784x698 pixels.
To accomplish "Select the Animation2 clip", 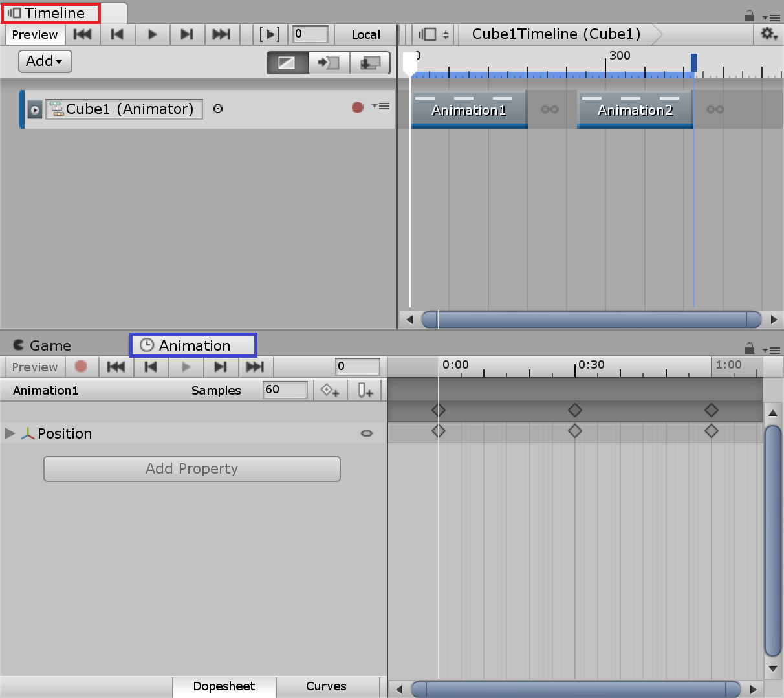I will coord(635,110).
